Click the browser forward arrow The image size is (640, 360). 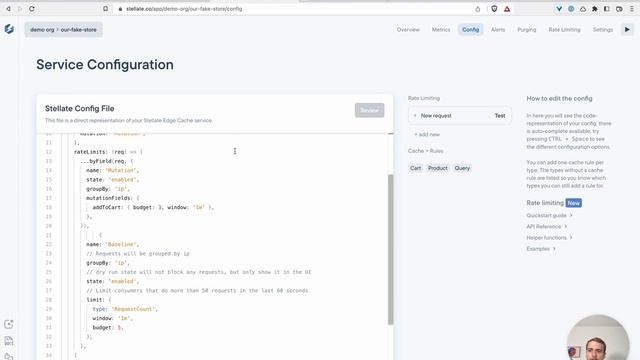[x=20, y=9]
